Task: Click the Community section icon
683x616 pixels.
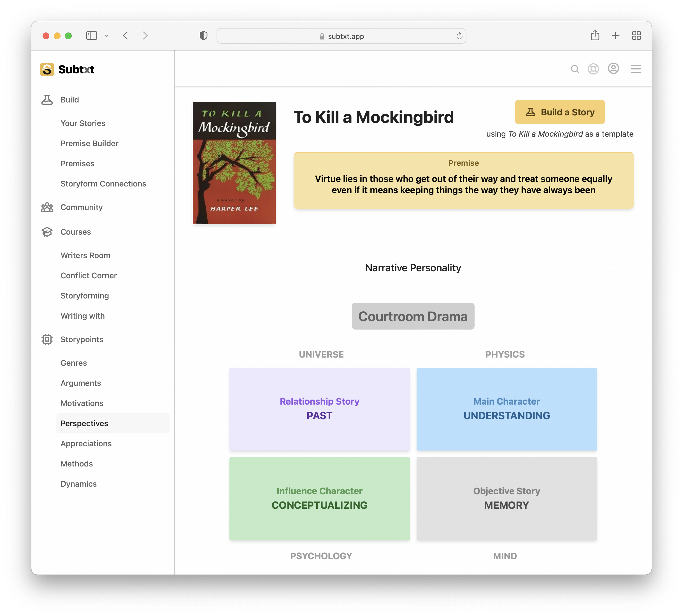Action: pyautogui.click(x=47, y=207)
